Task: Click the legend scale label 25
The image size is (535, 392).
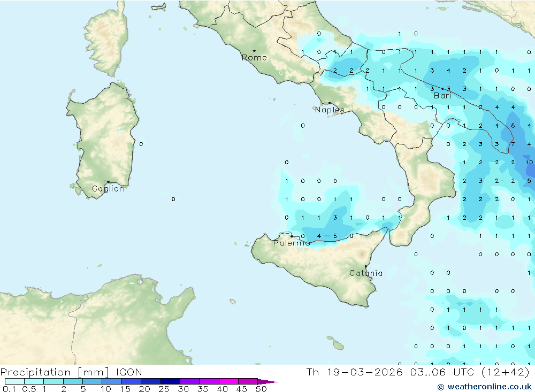Action: tap(164, 389)
